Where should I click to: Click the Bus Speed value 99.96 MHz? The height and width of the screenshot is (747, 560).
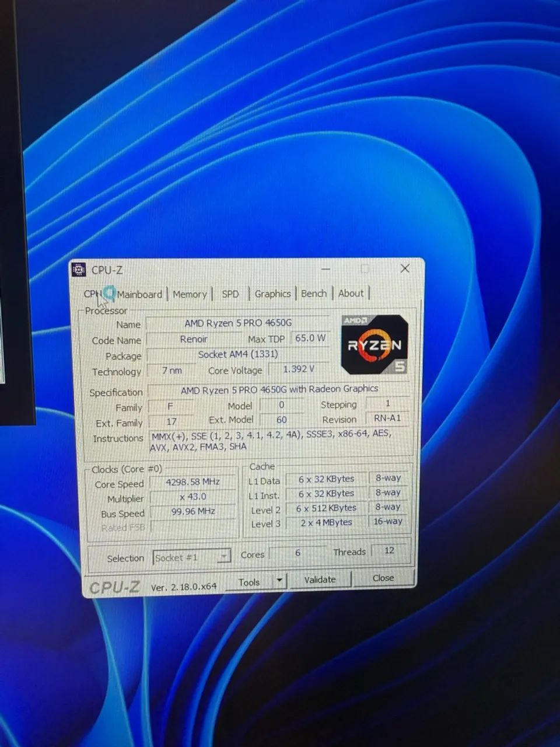pos(192,511)
